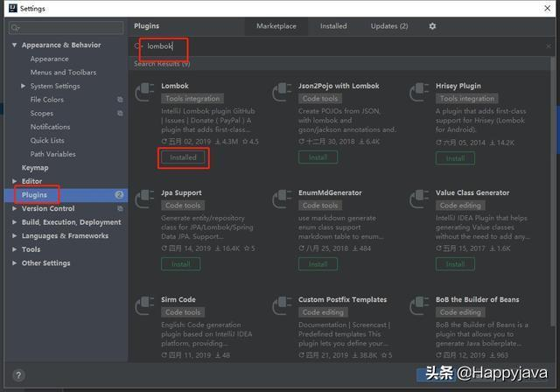Collapse the Appearance & Behavior section
Image resolution: width=560 pixels, height=392 pixels.
[14, 45]
